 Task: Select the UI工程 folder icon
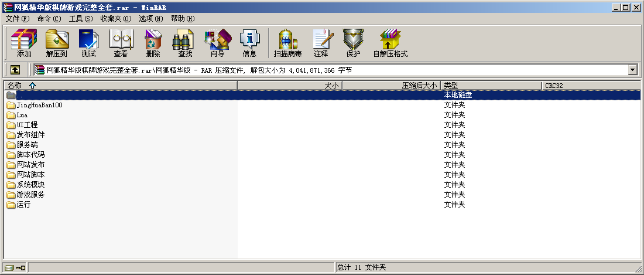[11, 125]
